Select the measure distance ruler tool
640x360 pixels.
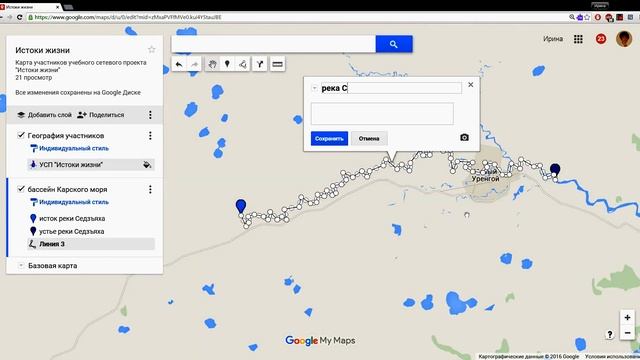pos(277,64)
